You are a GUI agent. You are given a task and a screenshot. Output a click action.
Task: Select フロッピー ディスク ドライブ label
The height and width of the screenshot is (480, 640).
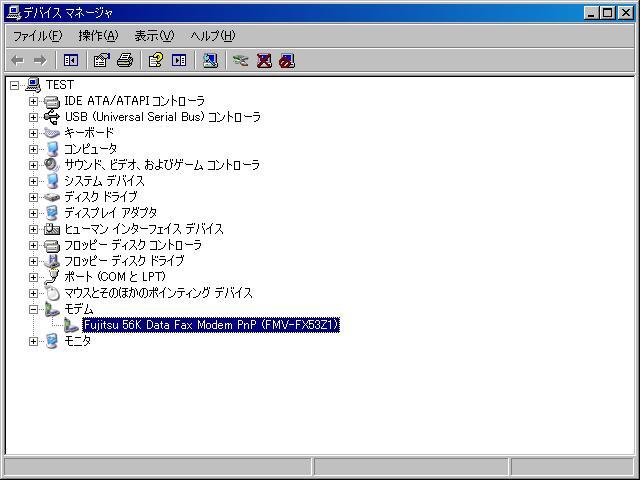pos(124,261)
